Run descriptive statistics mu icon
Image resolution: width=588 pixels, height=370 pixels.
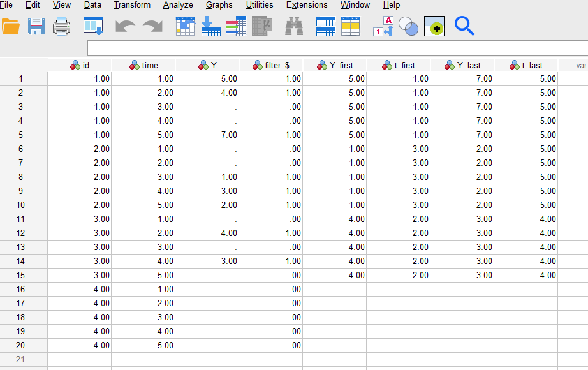pyautogui.click(x=261, y=26)
